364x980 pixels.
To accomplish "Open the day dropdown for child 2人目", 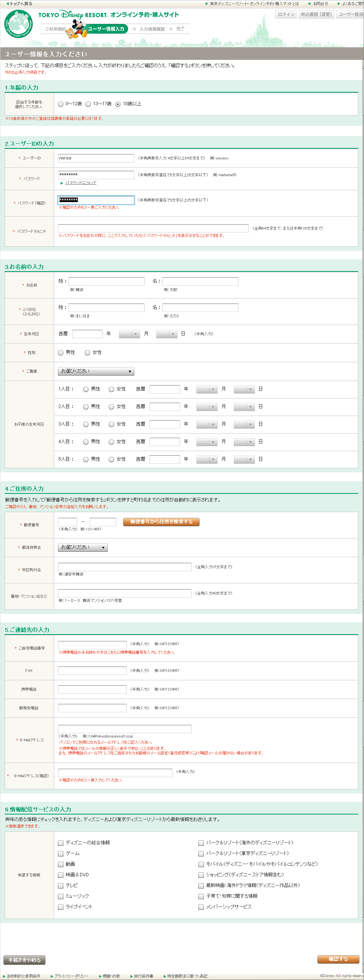I will (244, 407).
